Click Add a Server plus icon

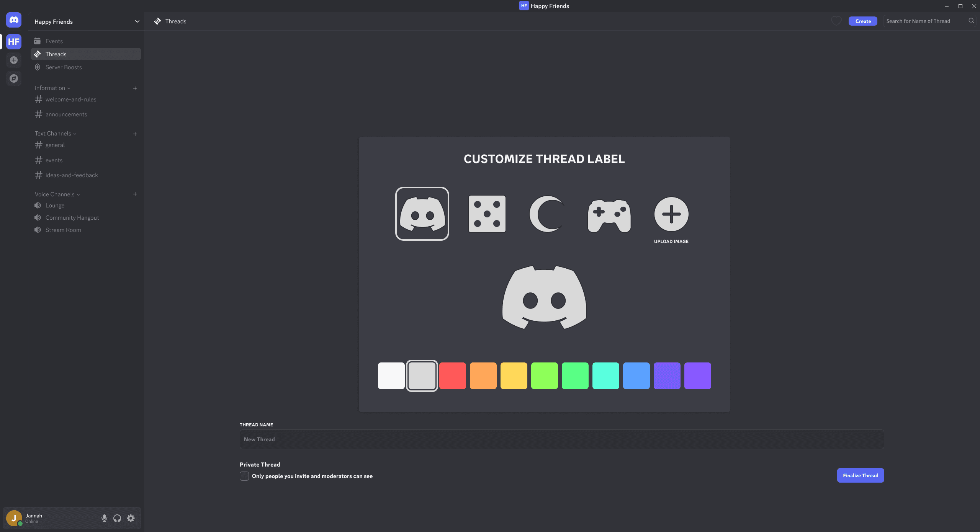click(x=14, y=60)
